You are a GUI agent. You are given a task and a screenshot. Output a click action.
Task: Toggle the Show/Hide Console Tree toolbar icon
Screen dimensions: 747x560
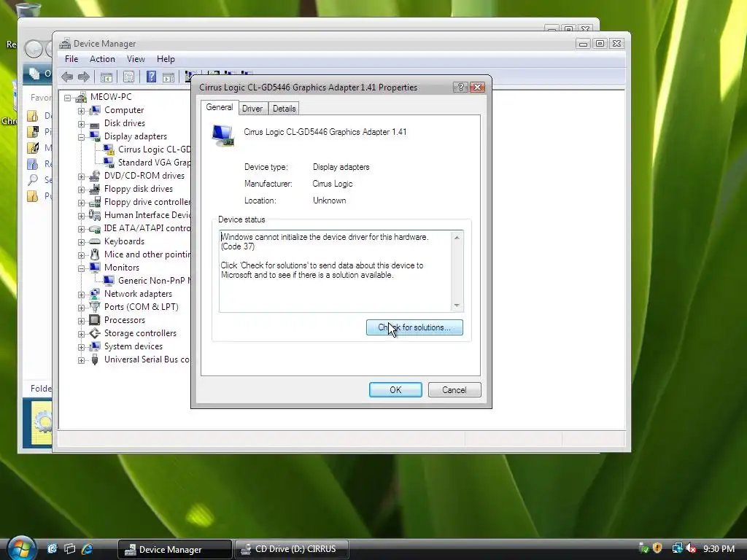click(107, 77)
